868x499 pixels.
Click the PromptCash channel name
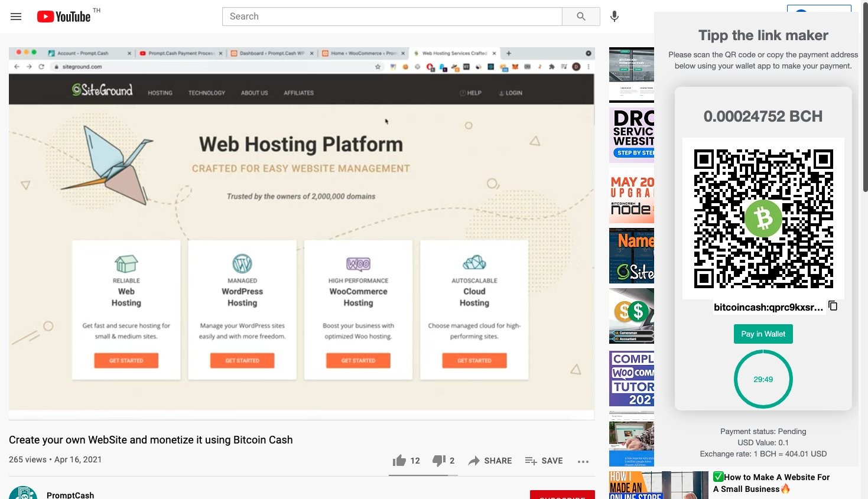[x=70, y=495]
